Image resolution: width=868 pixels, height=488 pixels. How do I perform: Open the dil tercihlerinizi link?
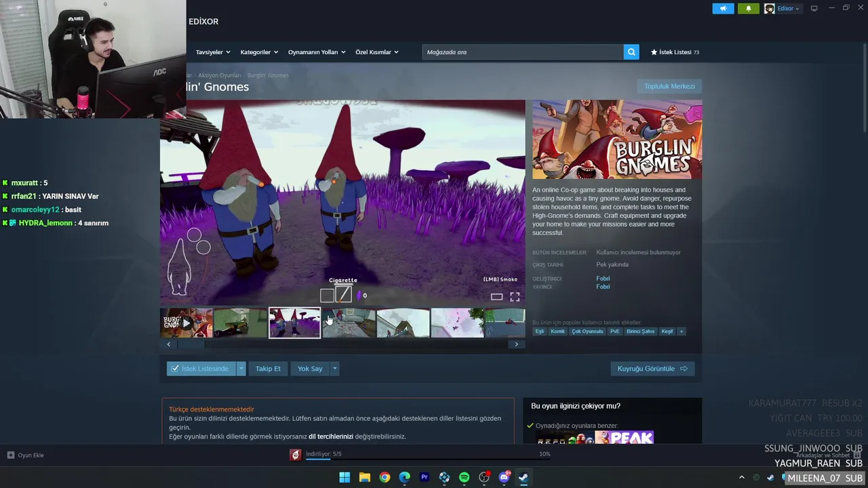331,436
